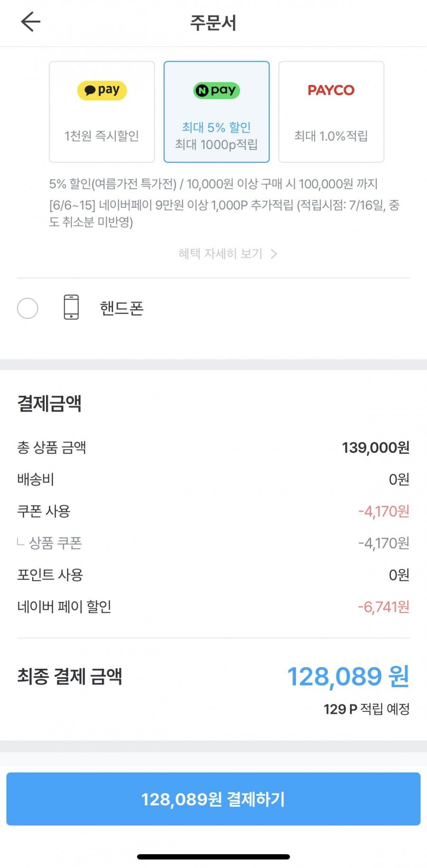Select the KakaoPay yellow logo

102,90
